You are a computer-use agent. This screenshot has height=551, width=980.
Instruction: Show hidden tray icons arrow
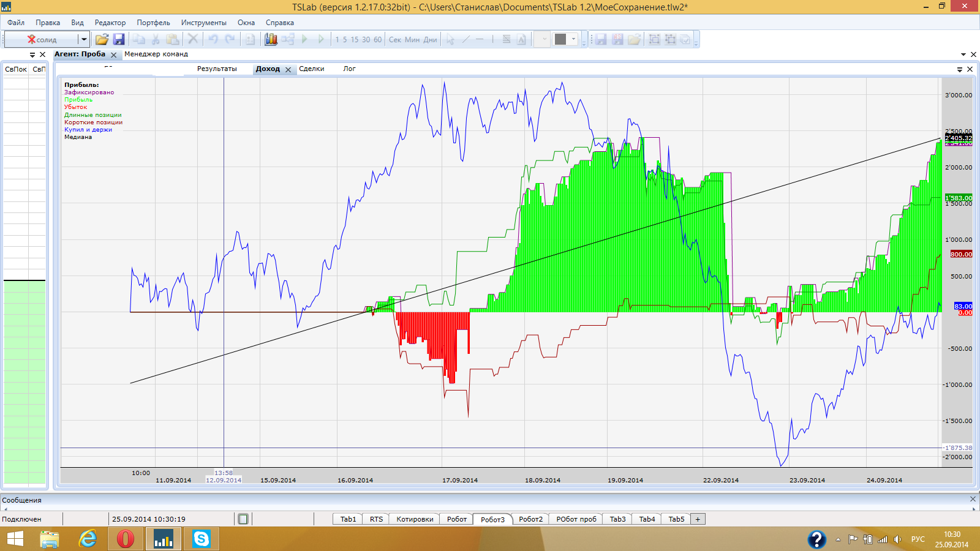[x=838, y=539]
